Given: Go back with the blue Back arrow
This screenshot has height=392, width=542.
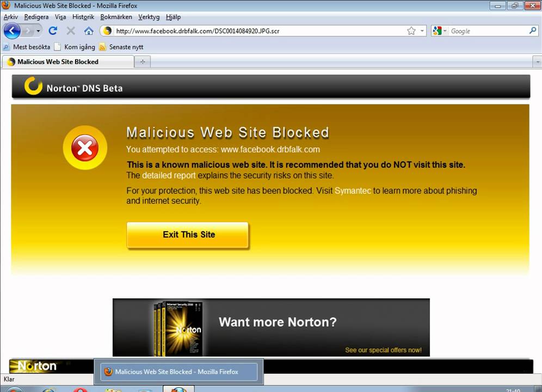Looking at the screenshot, I should click(12, 31).
